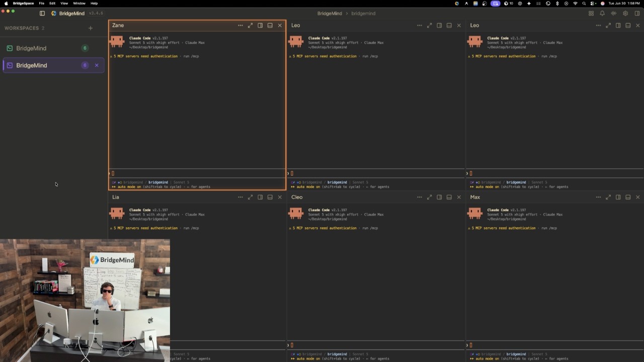Open the Apple menu
The height and width of the screenshot is (362, 644).
click(6, 4)
